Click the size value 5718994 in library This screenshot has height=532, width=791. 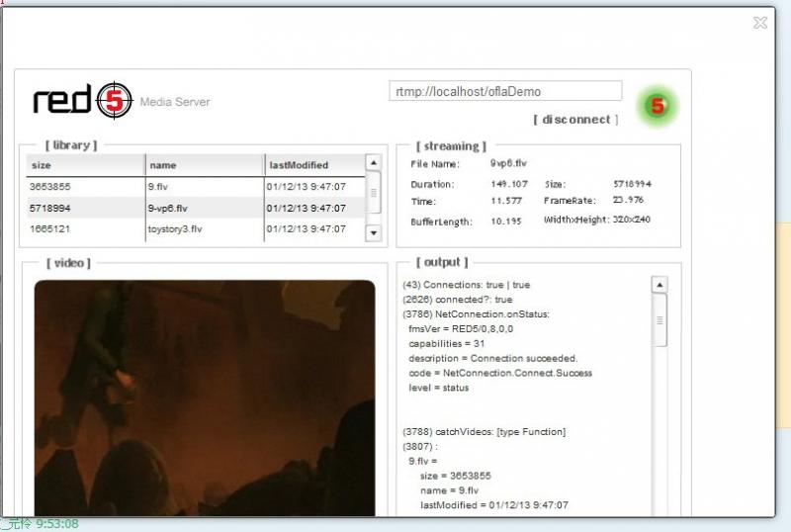pos(50,208)
